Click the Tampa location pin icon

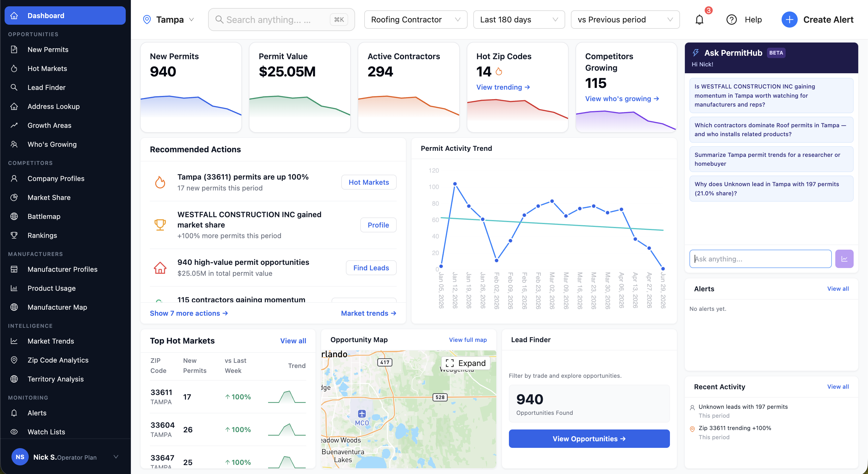[147, 20]
